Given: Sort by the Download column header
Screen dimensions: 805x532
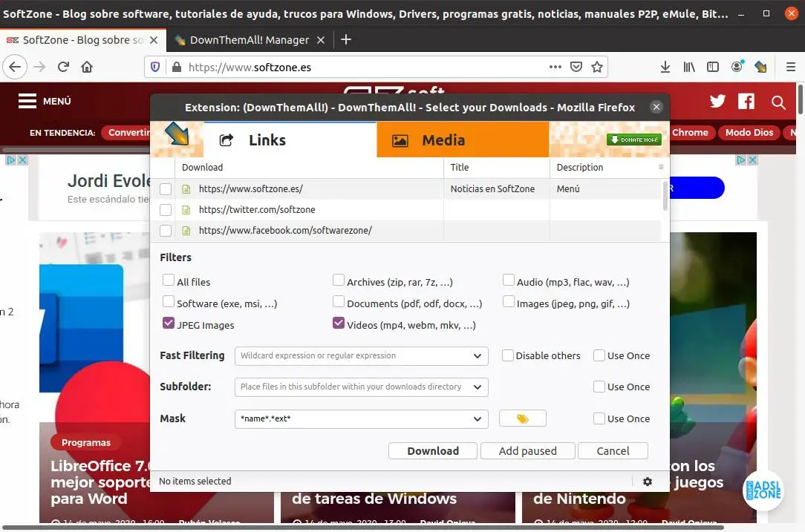Looking at the screenshot, I should coord(310,167).
